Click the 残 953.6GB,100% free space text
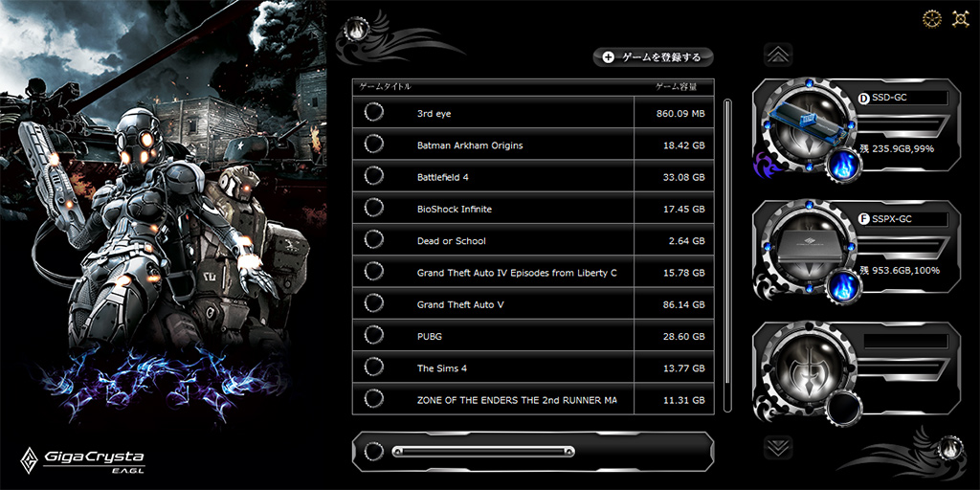The width and height of the screenshot is (980, 490). tap(900, 270)
